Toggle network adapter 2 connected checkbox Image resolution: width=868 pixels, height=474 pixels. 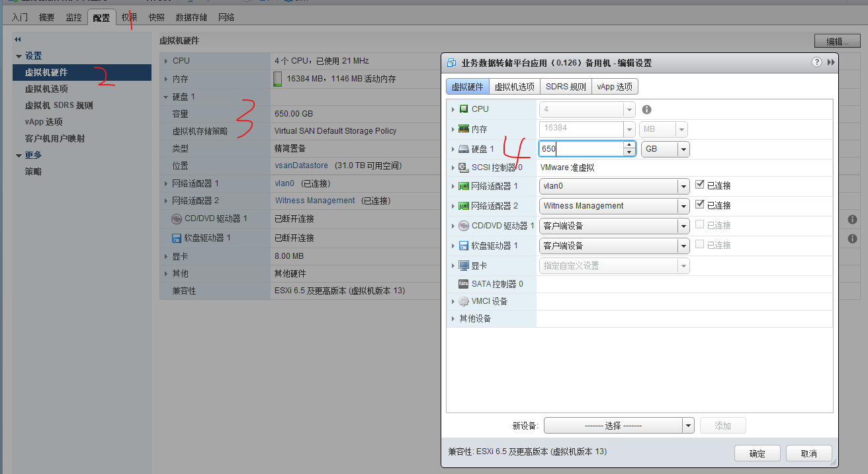(x=700, y=205)
